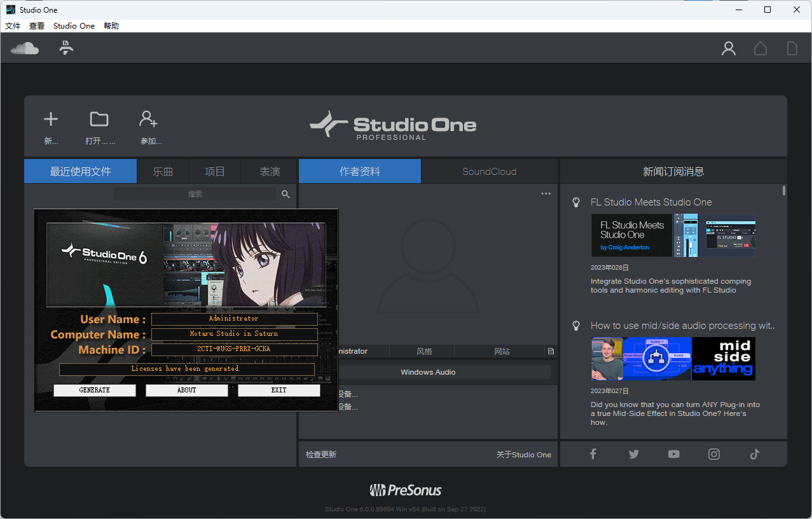The height and width of the screenshot is (519, 812).
Task: Click the small page icon next to 网站
Action: tap(551, 351)
